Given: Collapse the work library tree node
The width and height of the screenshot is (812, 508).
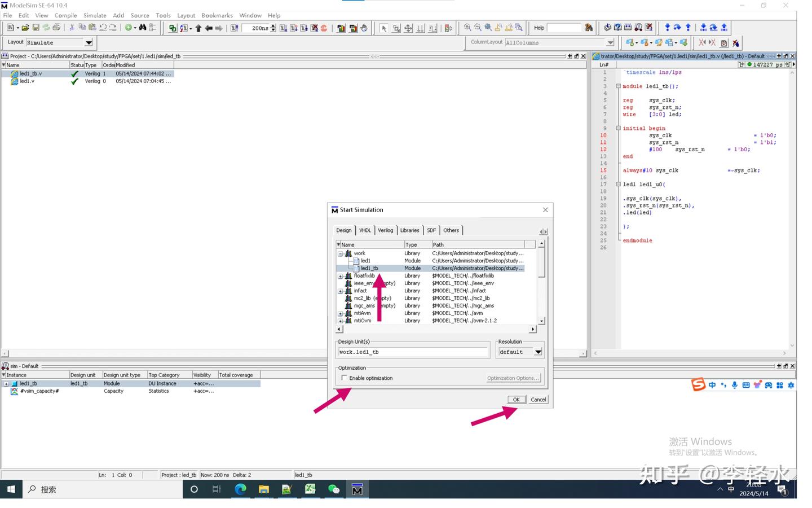Looking at the screenshot, I should 341,253.
